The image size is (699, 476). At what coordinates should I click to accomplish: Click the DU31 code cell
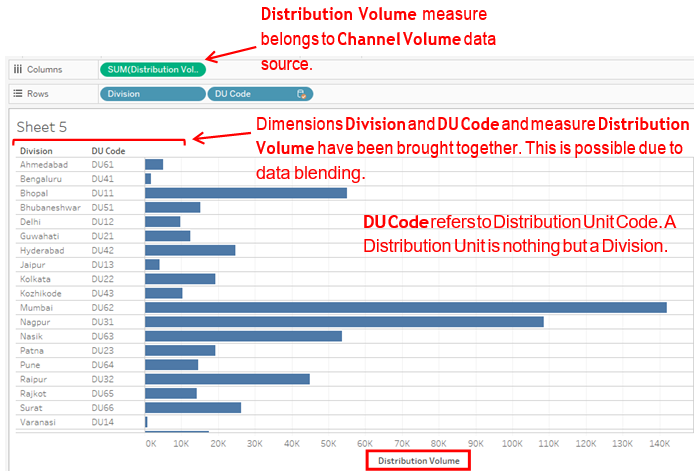tap(103, 322)
